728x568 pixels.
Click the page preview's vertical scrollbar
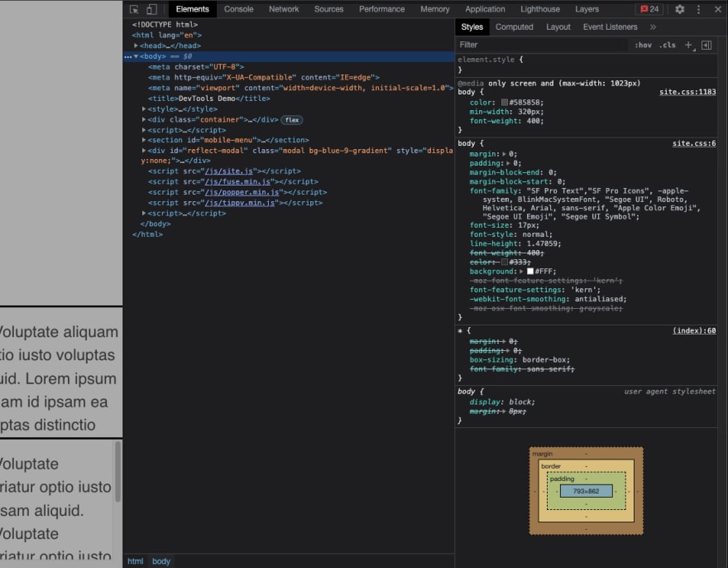tap(118, 472)
